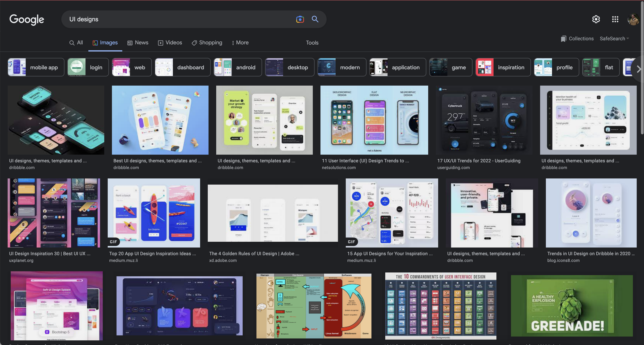Open the dribbble.com result link
The width and height of the screenshot is (644, 345).
click(x=22, y=167)
